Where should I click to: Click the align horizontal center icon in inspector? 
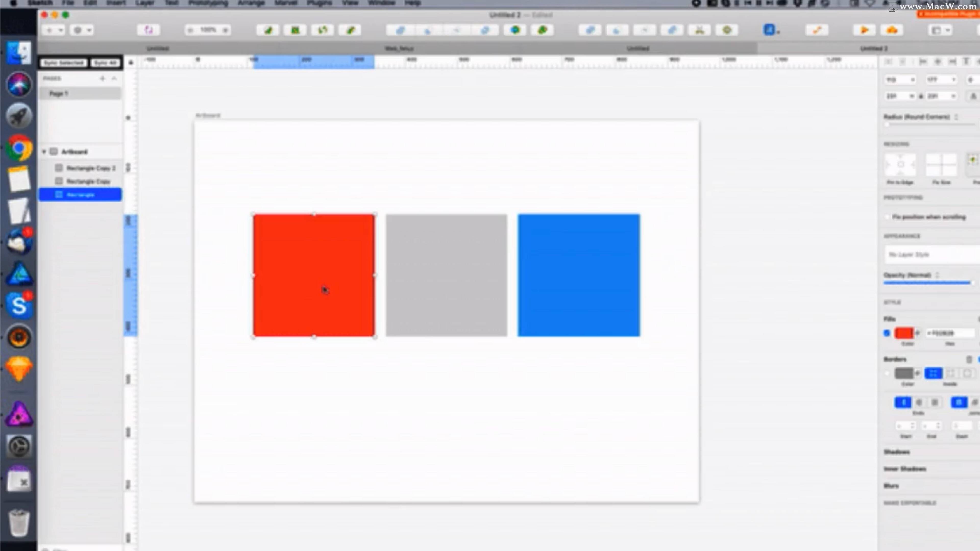coord(938,61)
